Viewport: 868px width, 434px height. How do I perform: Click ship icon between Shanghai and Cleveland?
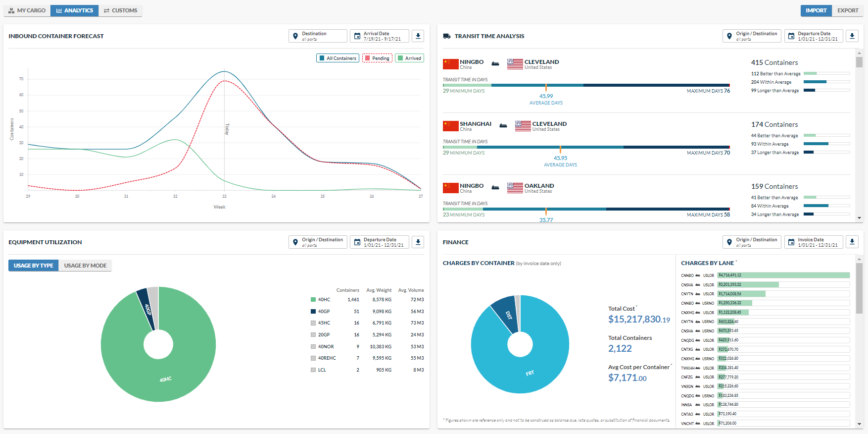[503, 126]
